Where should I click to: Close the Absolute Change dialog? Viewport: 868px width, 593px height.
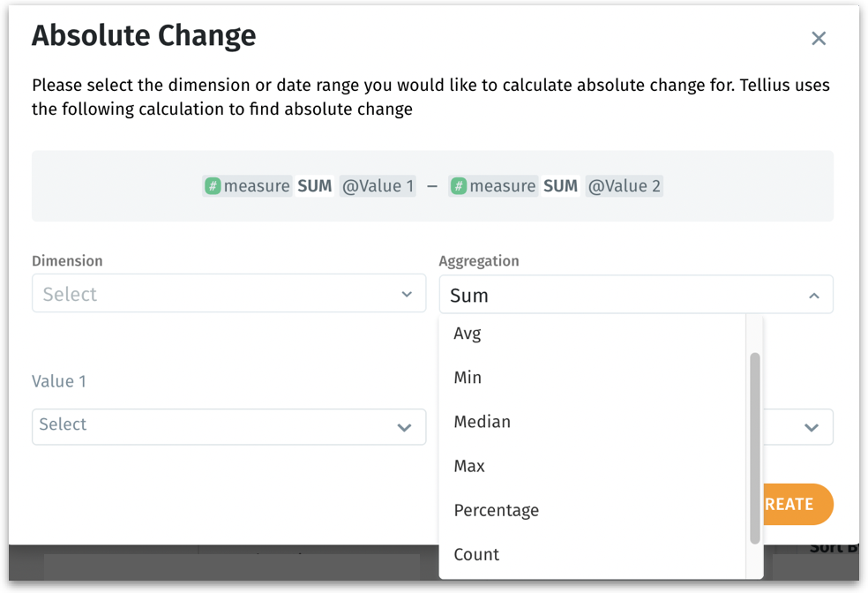[819, 38]
